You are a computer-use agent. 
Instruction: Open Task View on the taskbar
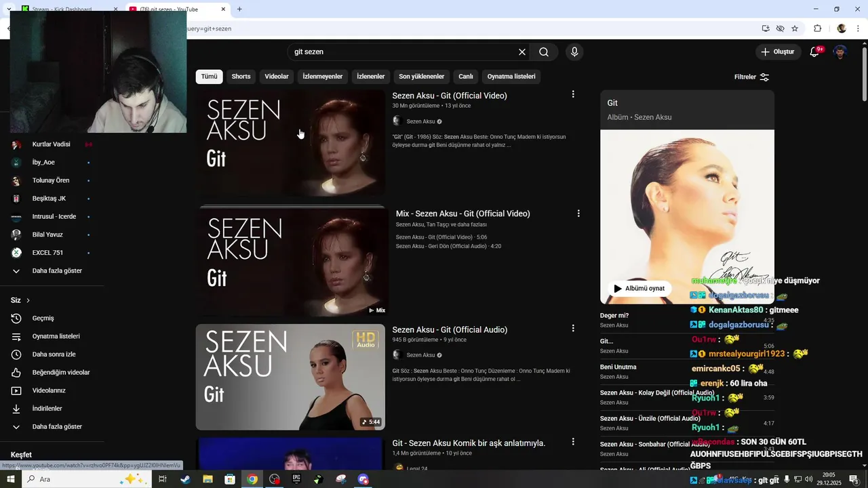[x=163, y=479]
